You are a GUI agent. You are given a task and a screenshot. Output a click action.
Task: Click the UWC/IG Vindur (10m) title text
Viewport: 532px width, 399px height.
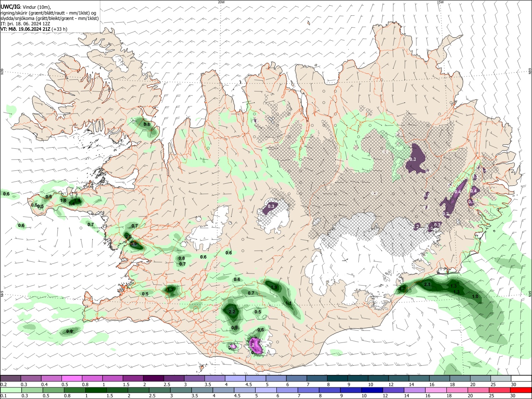tap(26, 7)
